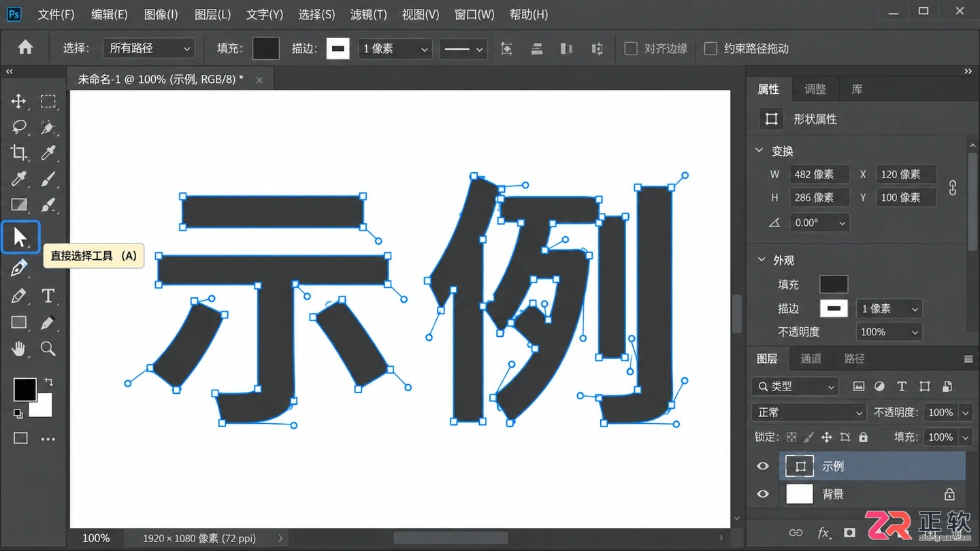Select the Hand tool

(x=18, y=348)
